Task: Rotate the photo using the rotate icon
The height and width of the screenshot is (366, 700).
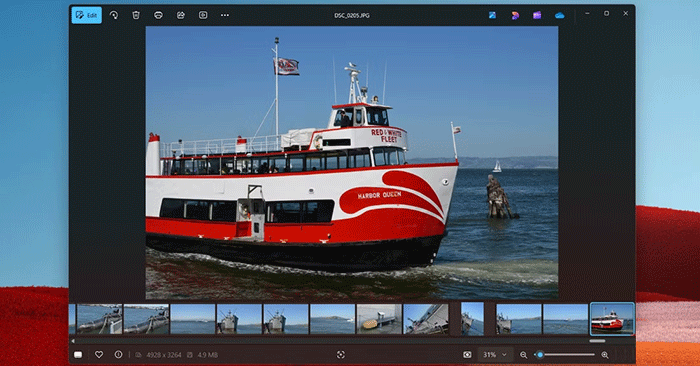Action: click(114, 15)
